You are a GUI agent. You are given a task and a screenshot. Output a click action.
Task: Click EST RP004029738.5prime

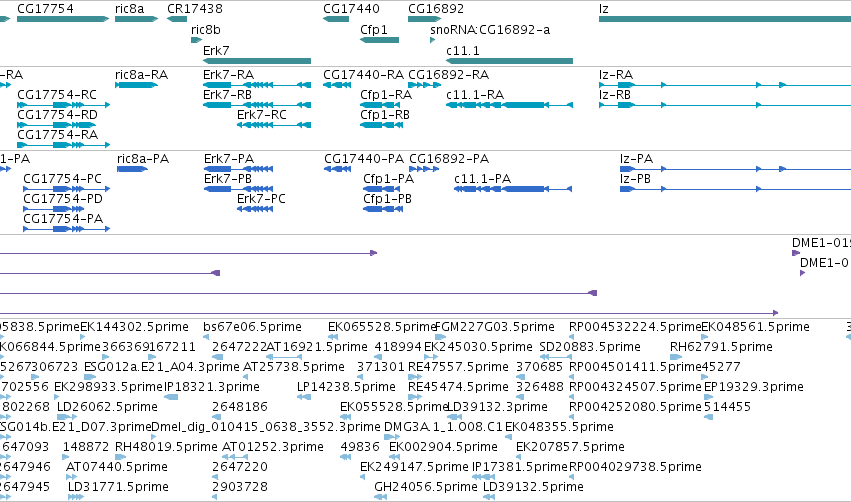pyautogui.click(x=635, y=467)
